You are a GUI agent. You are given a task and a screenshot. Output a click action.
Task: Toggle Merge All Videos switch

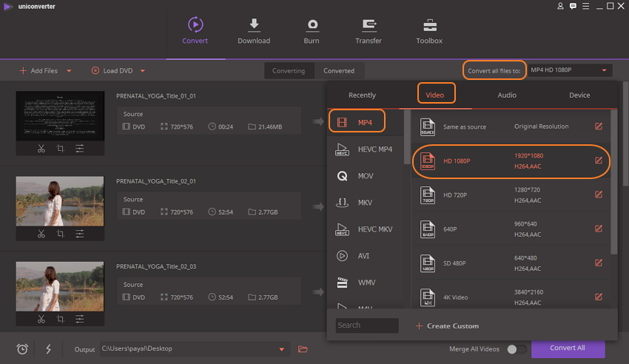(517, 349)
